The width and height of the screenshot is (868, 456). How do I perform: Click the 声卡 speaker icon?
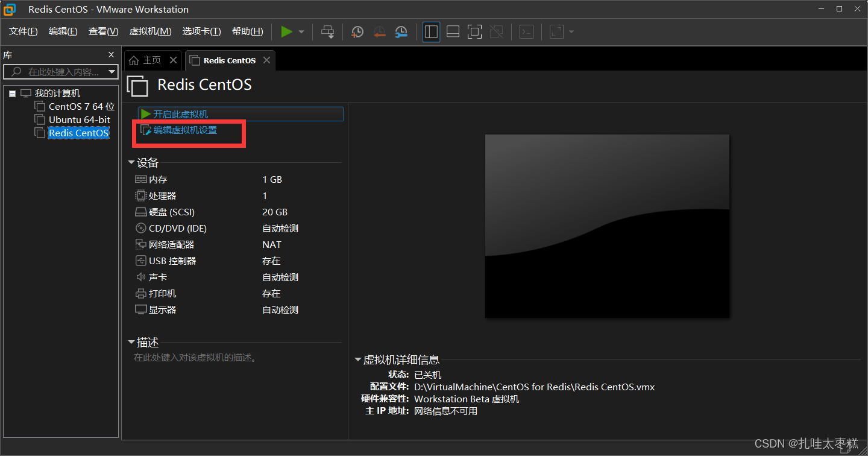click(x=141, y=277)
